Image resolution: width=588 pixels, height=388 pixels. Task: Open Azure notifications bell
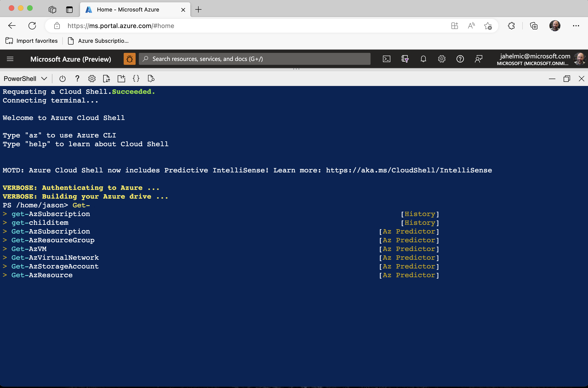point(423,59)
